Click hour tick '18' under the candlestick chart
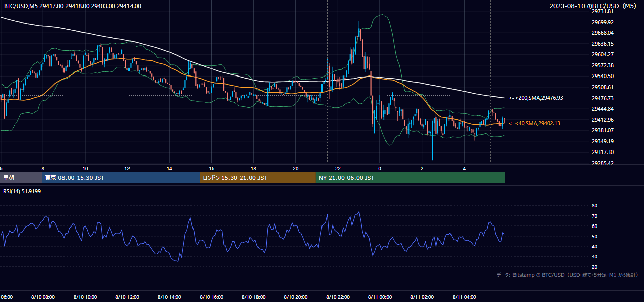Screen dimensions: 644x302 pyautogui.click(x=253, y=168)
